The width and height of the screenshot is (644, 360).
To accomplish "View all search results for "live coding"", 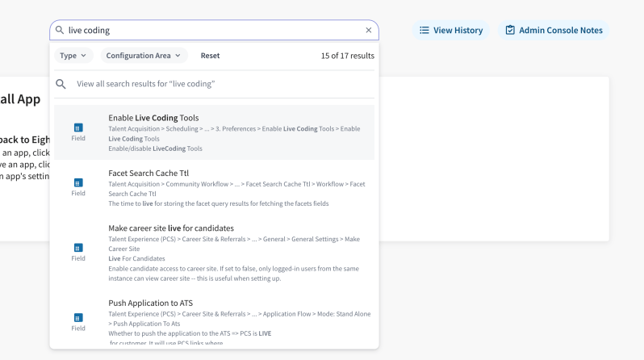I will pyautogui.click(x=145, y=84).
